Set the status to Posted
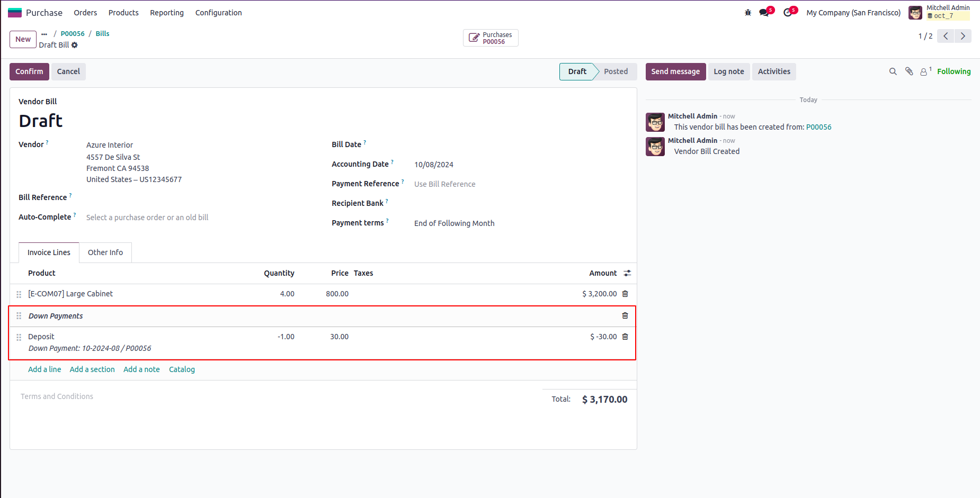The width and height of the screenshot is (980, 498). click(616, 71)
